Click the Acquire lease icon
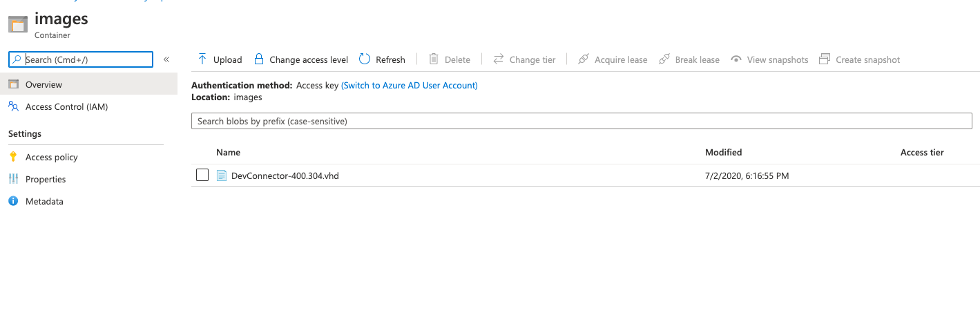The height and width of the screenshot is (313, 980). coord(584,59)
